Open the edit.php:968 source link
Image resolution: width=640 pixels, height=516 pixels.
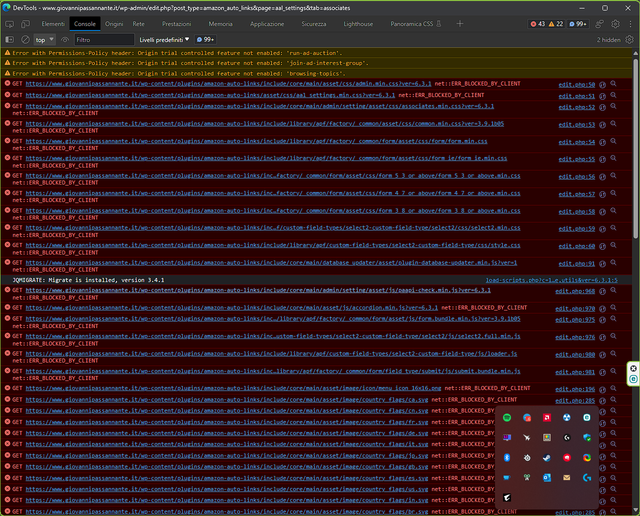click(x=575, y=291)
